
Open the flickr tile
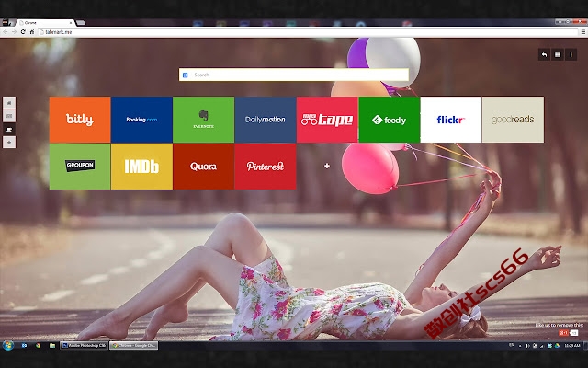point(451,120)
